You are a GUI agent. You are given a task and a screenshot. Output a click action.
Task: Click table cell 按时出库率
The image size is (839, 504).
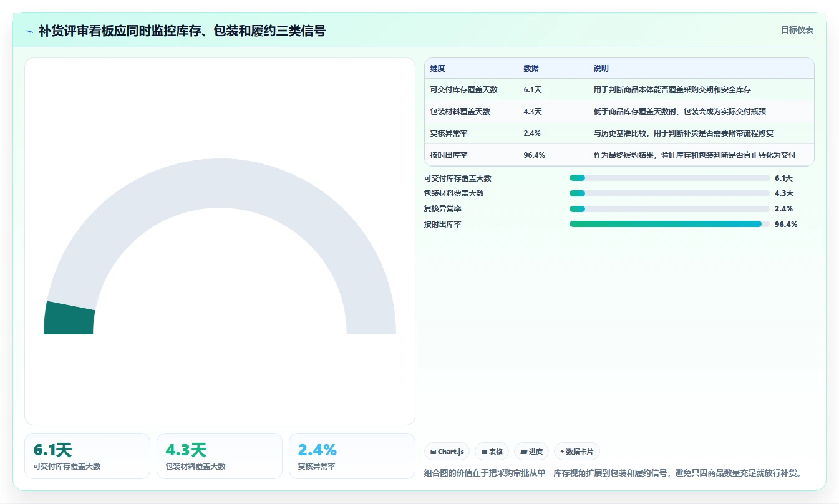coord(449,155)
